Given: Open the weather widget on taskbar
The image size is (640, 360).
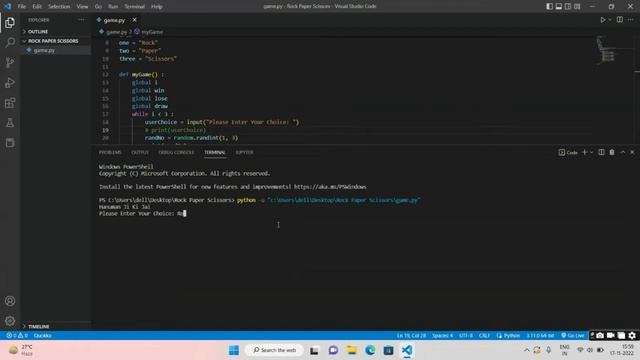Looking at the screenshot, I should [x=21, y=350].
